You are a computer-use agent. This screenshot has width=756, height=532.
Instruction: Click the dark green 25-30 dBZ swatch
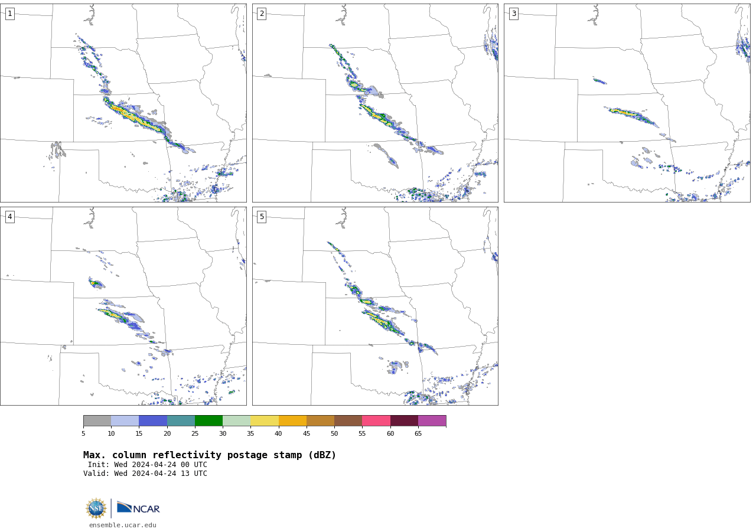click(x=208, y=420)
